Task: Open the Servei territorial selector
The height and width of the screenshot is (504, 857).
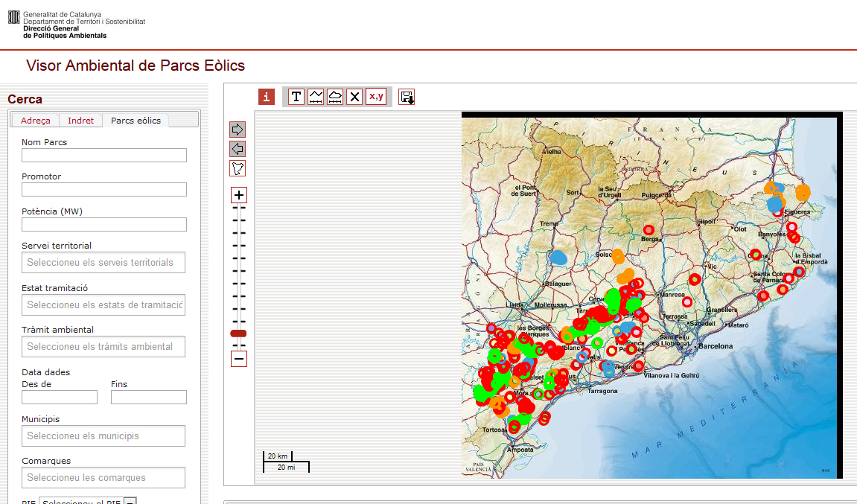Action: 103,263
